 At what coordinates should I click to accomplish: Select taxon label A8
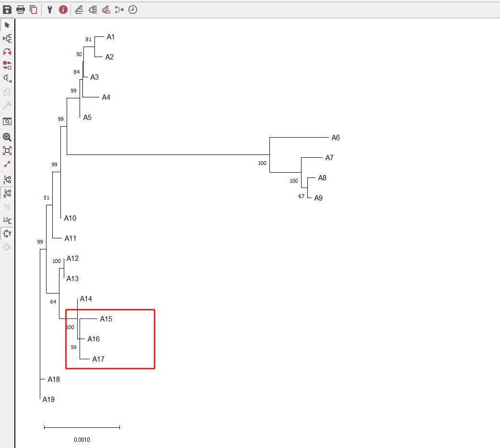click(x=322, y=178)
